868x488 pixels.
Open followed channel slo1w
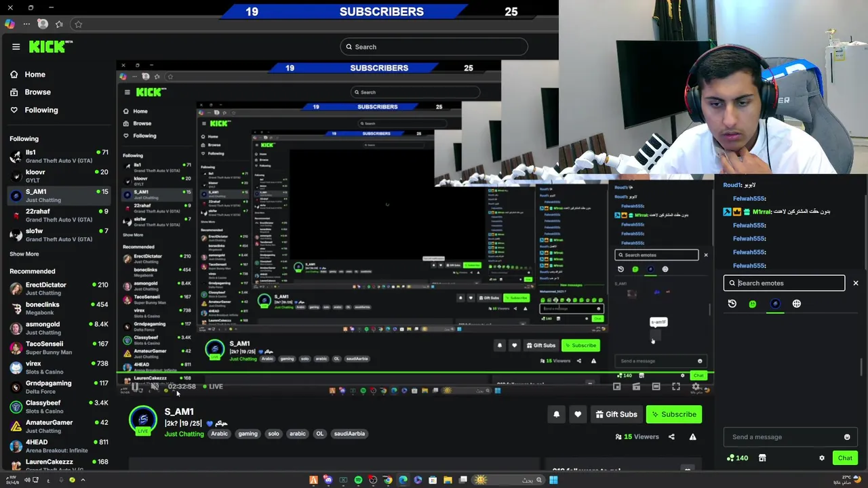pos(58,235)
